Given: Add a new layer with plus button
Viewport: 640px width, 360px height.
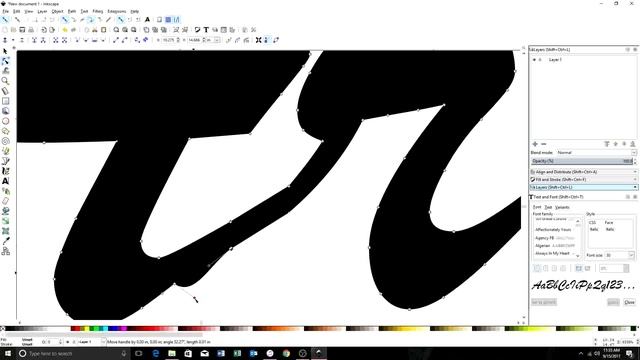Looking at the screenshot, I should tap(535, 144).
